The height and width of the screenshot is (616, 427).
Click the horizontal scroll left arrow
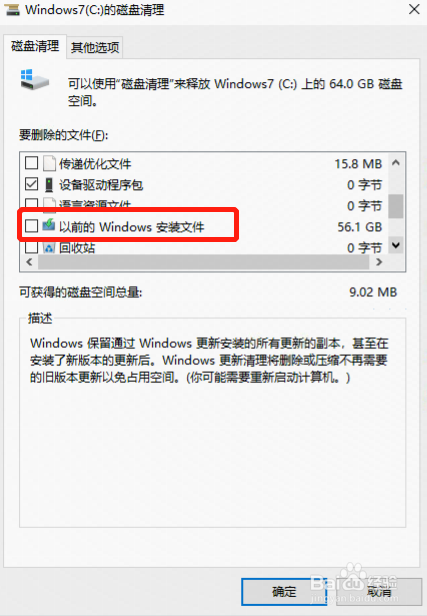click(29, 262)
